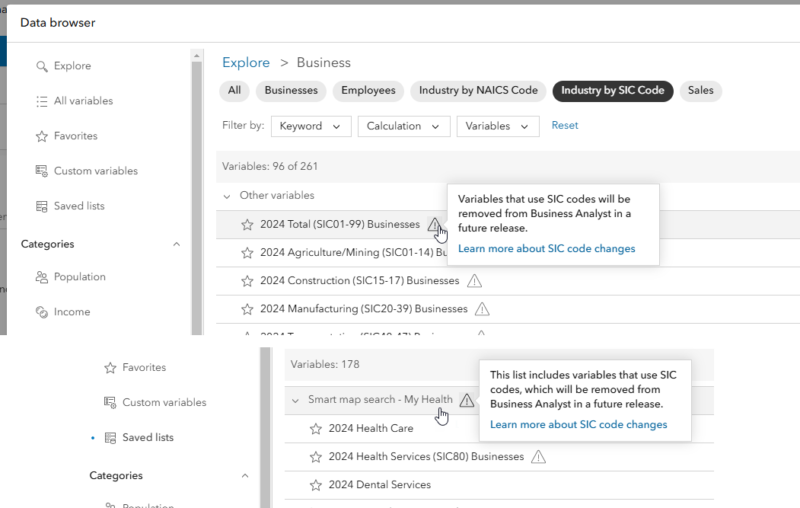Switch to the Employees category pill
This screenshot has height=508, width=800.
(368, 91)
